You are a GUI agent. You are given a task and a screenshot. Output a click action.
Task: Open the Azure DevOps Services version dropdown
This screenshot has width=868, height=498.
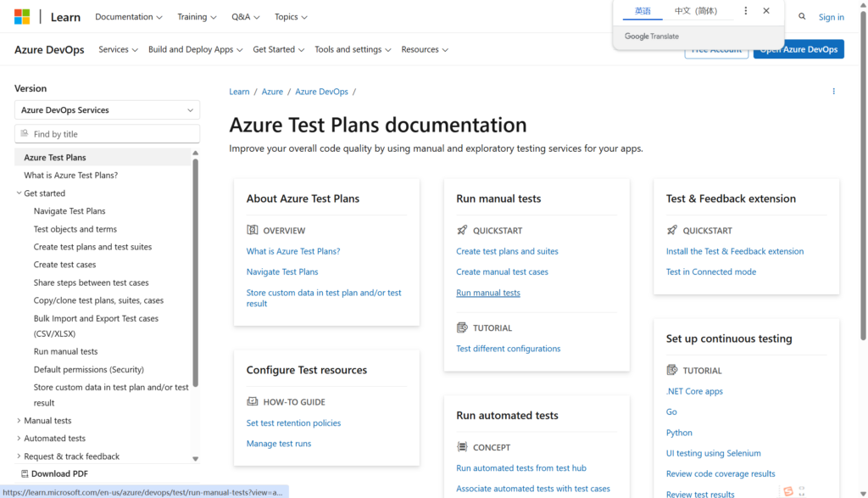coord(107,110)
